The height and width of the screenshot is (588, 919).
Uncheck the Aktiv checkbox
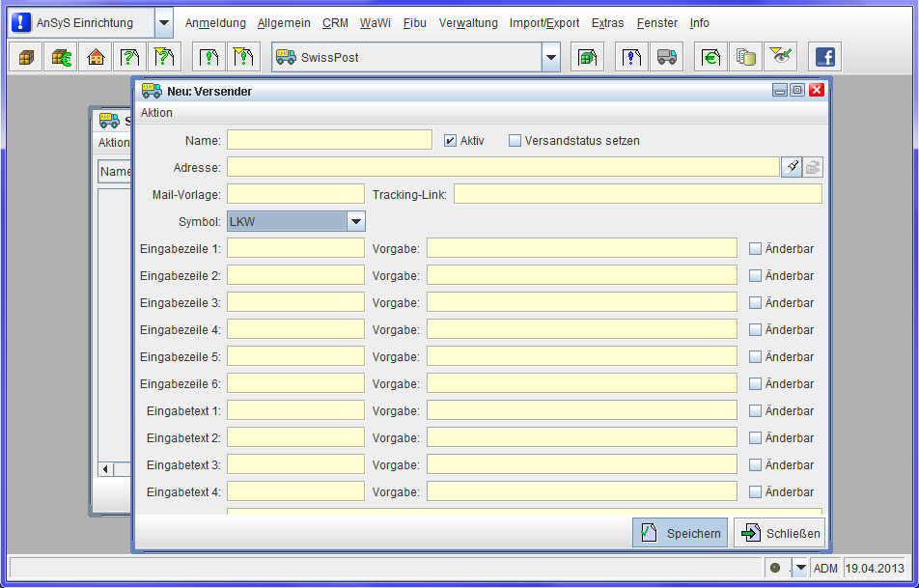pos(450,141)
